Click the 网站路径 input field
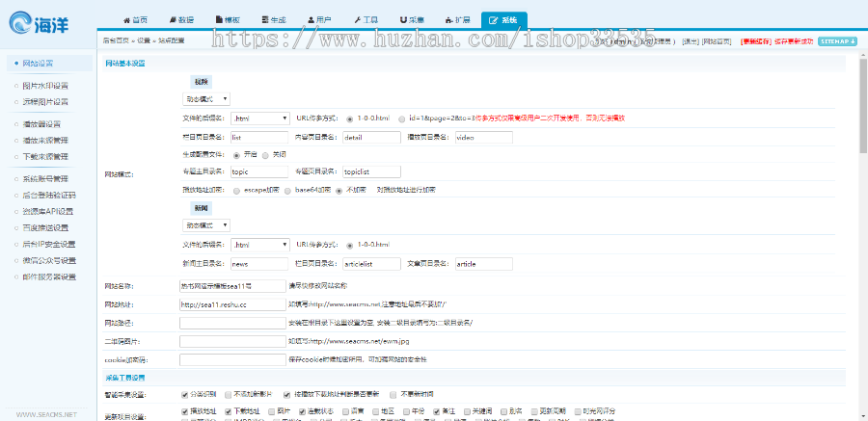Screen dimensions: 868x421 232,323
